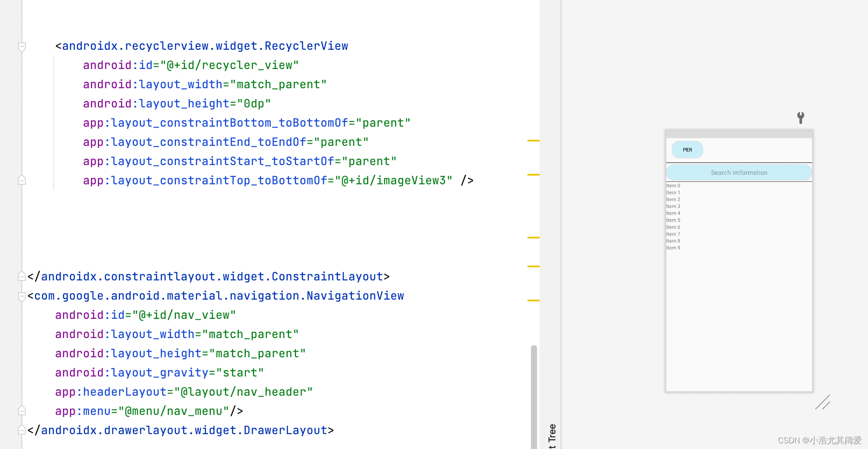
Task: Click the androidx.recyclerview.widget.RecyclerView tag name
Action: click(x=205, y=46)
